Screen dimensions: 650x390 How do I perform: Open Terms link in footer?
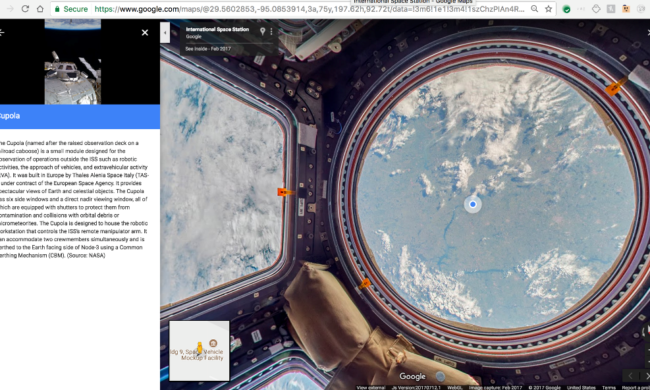coord(609,388)
